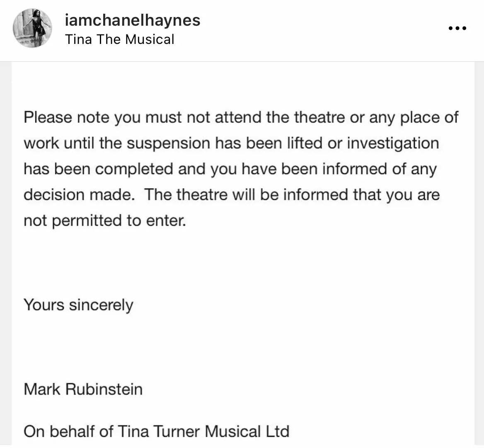Click the 'Yours sincerely' closing text
The height and width of the screenshot is (448, 484).
point(78,305)
